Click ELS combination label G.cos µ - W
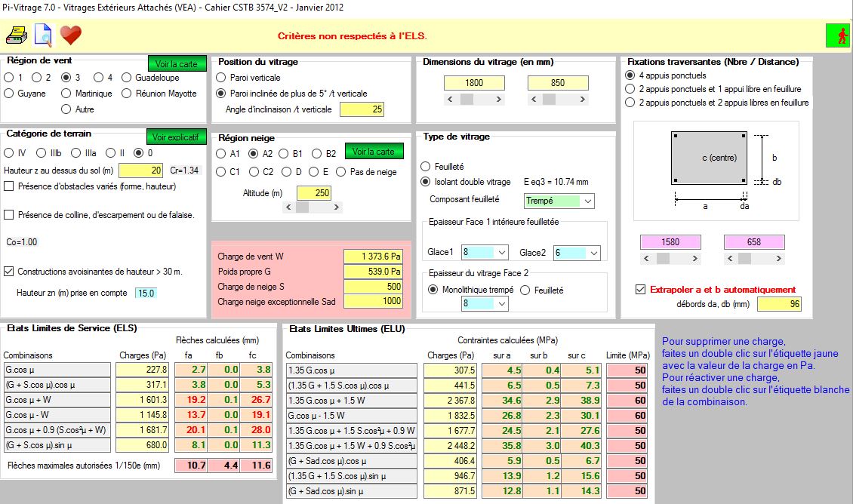Screen dimensions: 853x504 [x=57, y=415]
